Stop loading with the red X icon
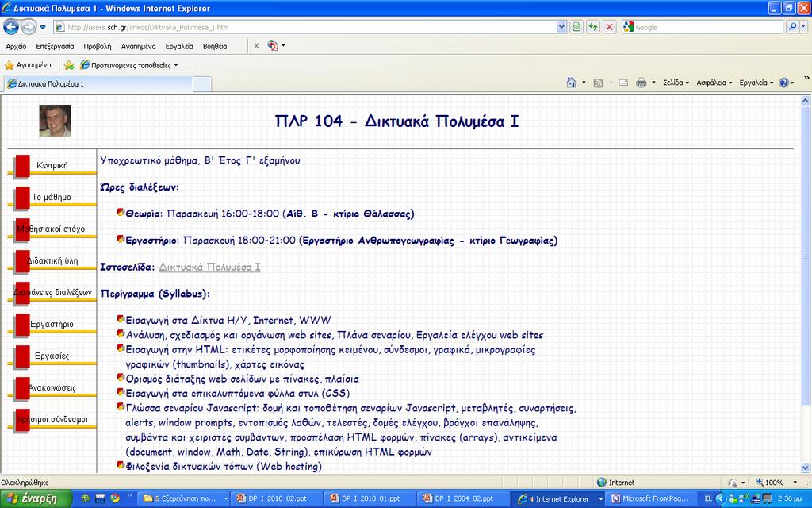Viewport: 812px width, 508px height. coord(610,27)
